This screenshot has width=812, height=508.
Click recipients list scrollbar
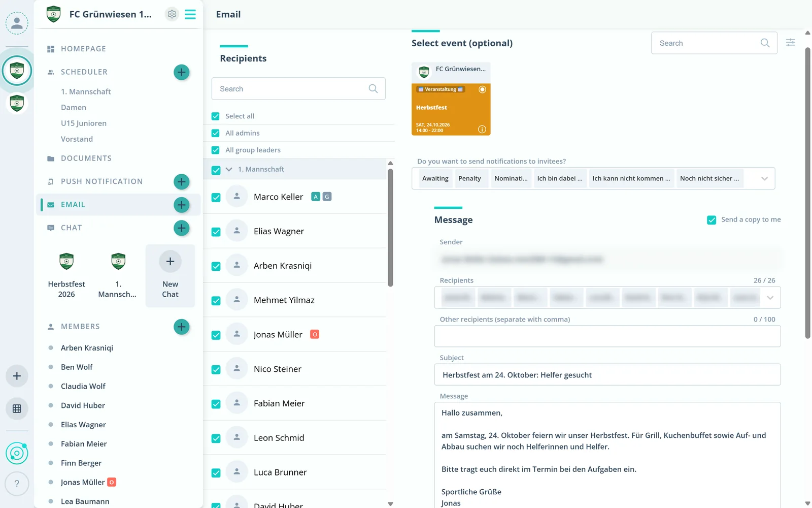point(390,228)
